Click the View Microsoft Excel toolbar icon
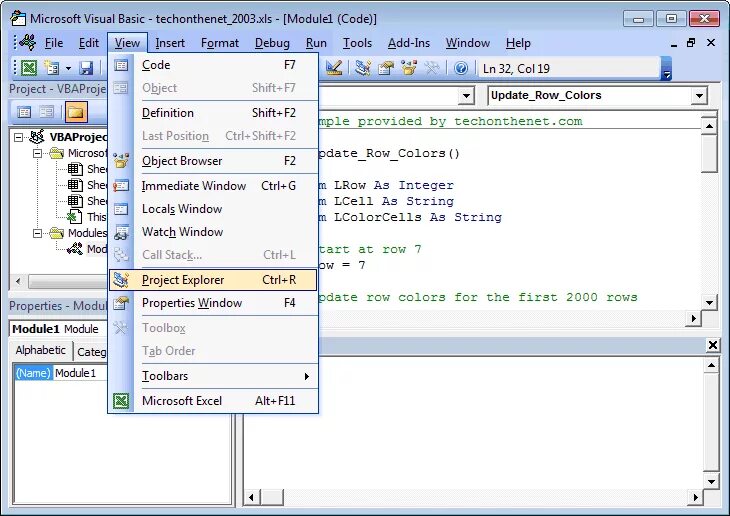The image size is (730, 516). [29, 68]
